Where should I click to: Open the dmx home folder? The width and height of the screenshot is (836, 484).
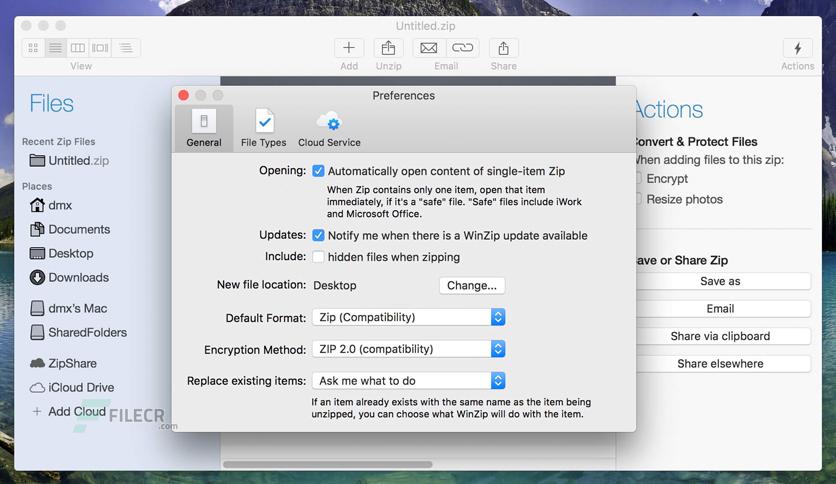point(51,205)
